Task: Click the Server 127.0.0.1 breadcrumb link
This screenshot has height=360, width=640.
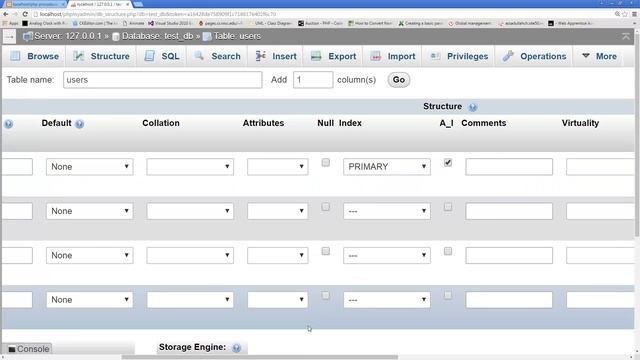Action: tap(67, 36)
